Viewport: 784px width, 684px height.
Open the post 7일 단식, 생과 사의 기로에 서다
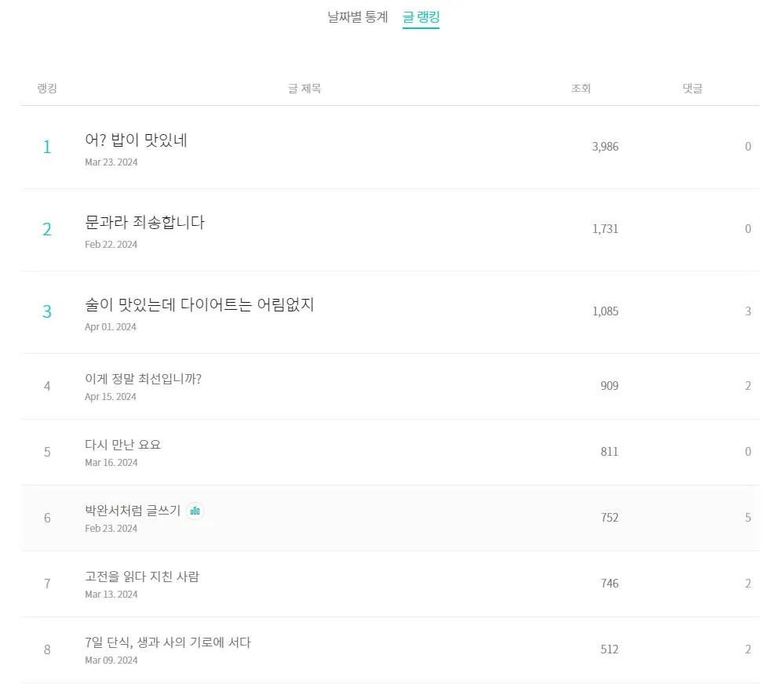(x=168, y=642)
